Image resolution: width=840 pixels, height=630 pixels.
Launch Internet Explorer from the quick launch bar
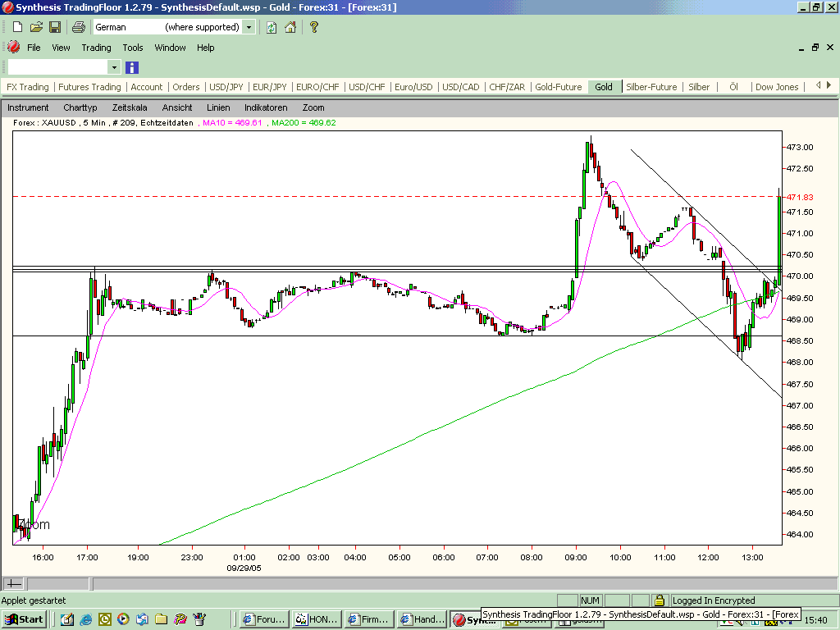tap(85, 619)
